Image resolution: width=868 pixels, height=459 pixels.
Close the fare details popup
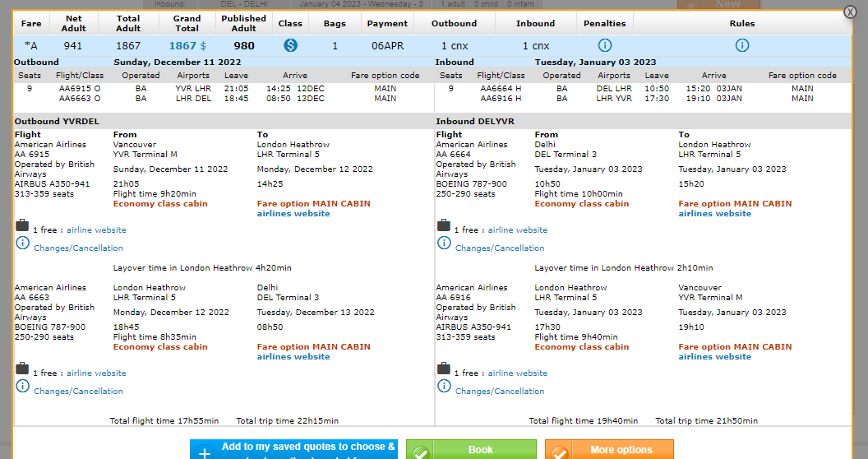850,12
